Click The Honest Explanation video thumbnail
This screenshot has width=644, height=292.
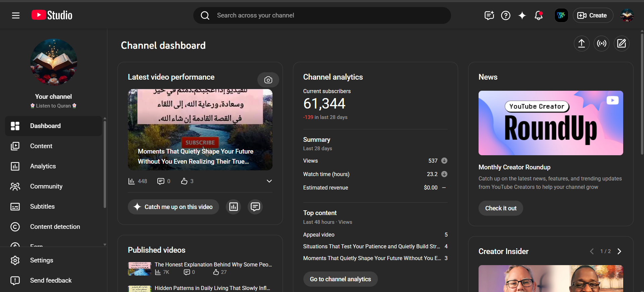[140, 268]
